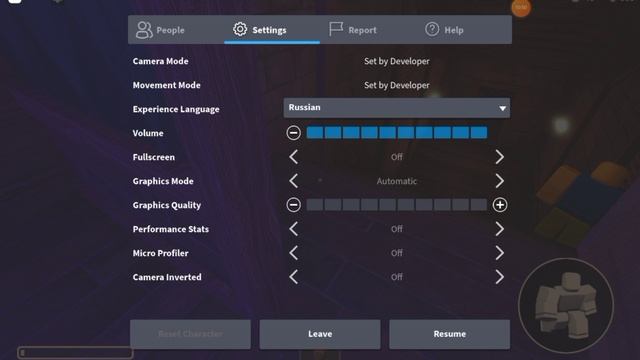Click the Graphics Quality label
This screenshot has height=360, width=640.
(167, 205)
